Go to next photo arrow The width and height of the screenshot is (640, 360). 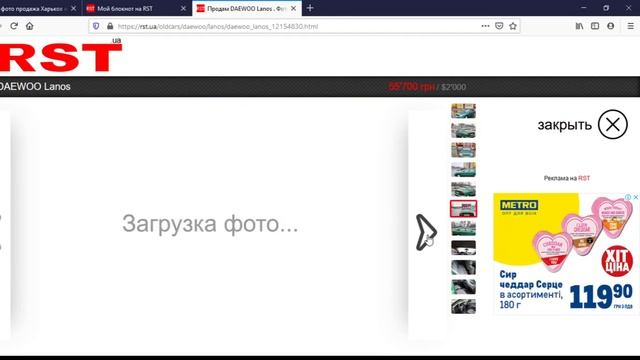[x=426, y=232]
